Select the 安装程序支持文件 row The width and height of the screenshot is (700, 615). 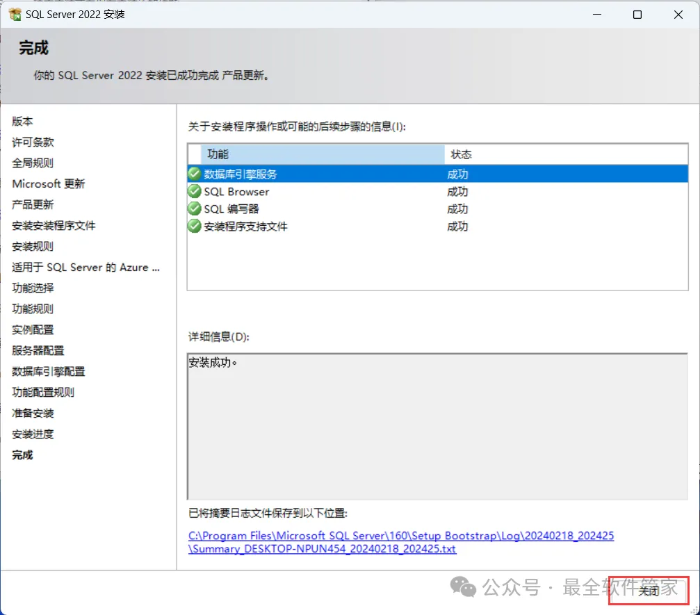pyautogui.click(x=437, y=226)
